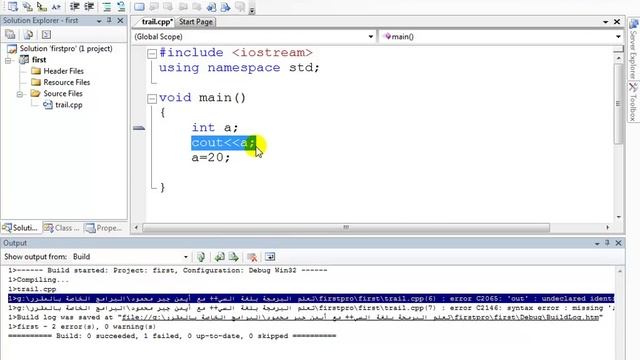Switch to Property Manager bottom tab

(104, 228)
